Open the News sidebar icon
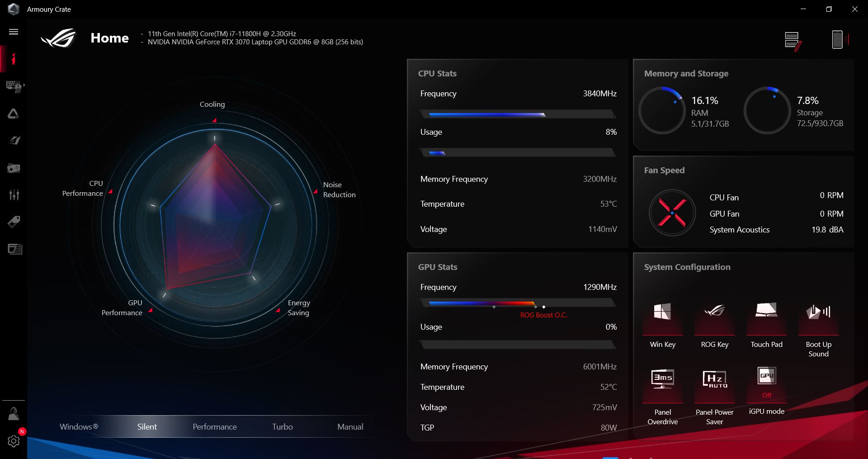868x459 pixels. [14, 249]
